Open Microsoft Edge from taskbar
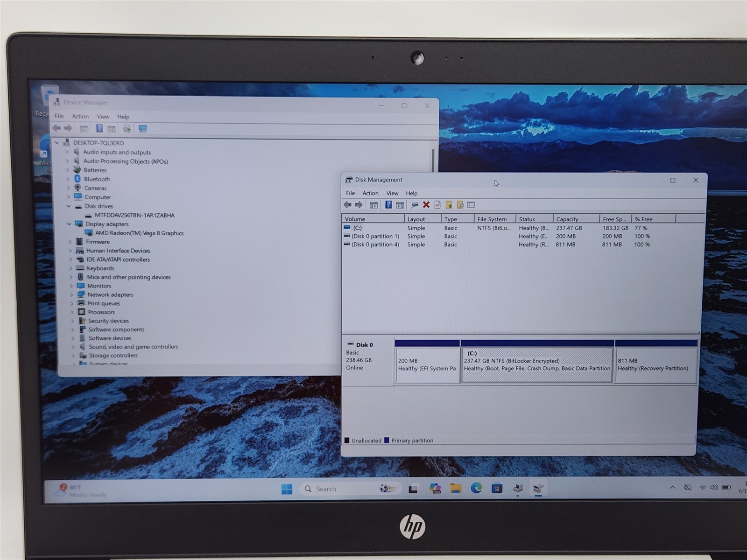 [x=476, y=488]
